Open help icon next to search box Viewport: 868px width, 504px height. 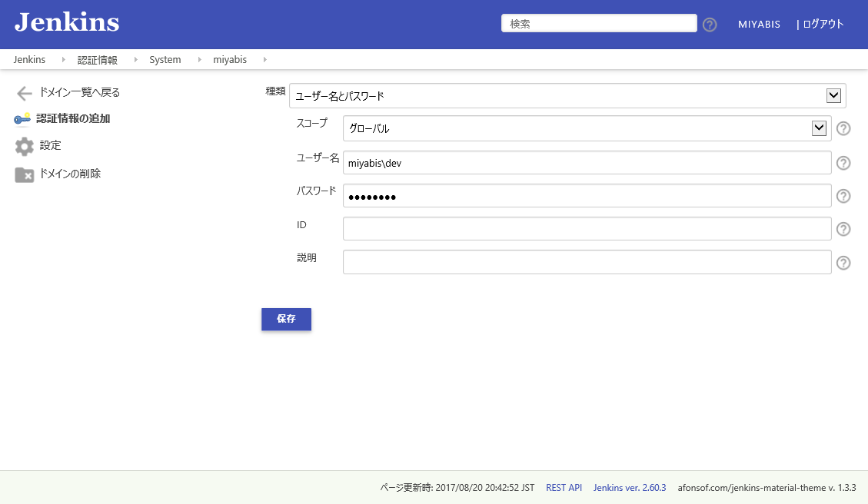coord(710,25)
